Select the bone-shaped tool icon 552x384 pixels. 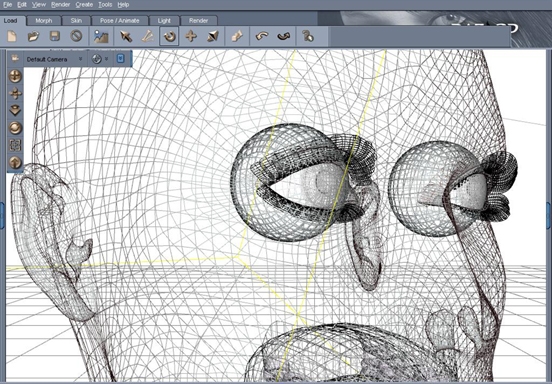tap(148, 36)
